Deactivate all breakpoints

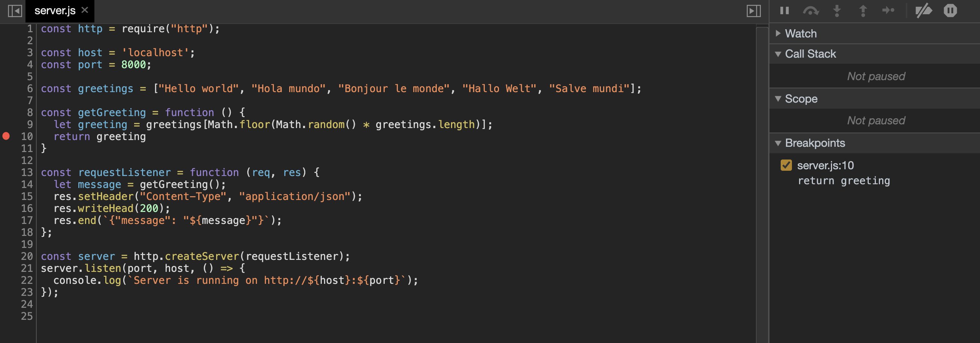click(923, 10)
